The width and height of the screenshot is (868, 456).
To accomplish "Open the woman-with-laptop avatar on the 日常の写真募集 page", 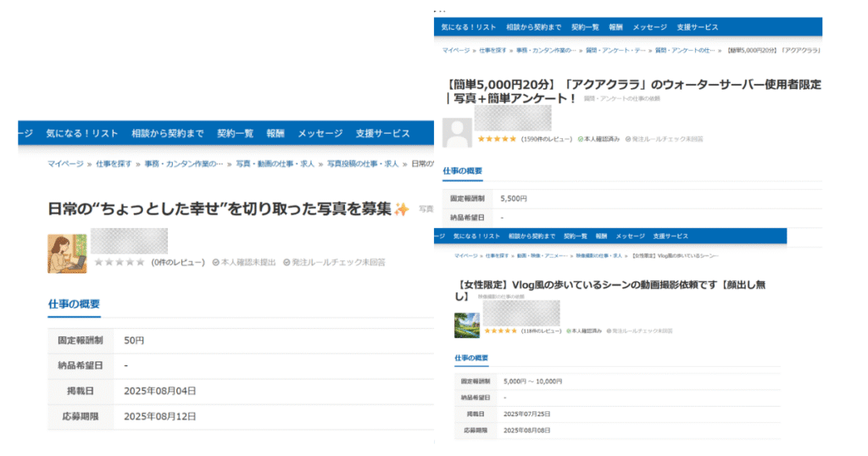I will (67, 253).
